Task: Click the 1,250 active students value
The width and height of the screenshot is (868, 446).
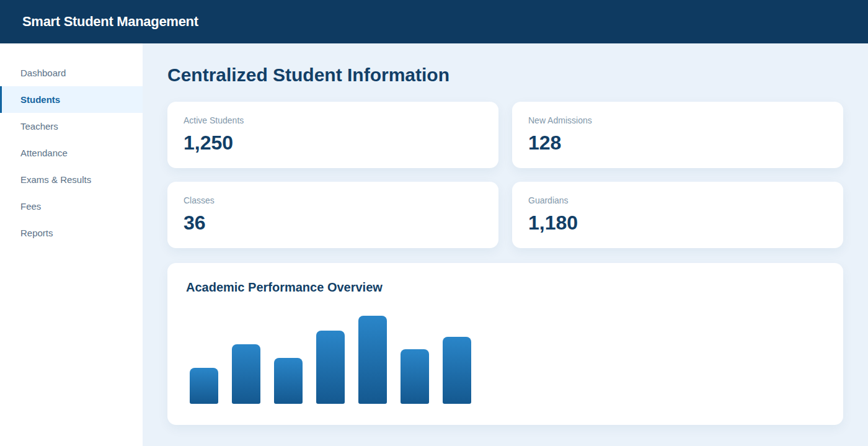Action: click(x=208, y=143)
